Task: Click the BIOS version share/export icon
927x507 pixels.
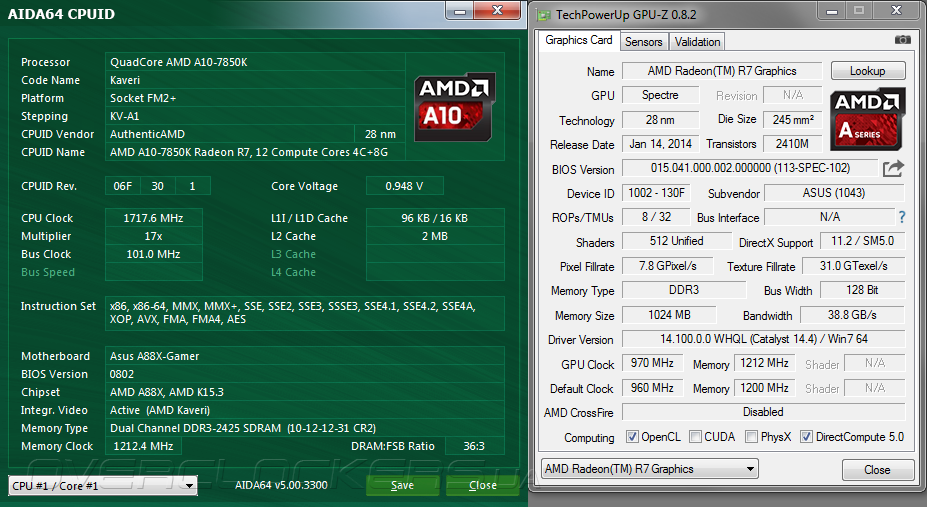Action: coord(893,168)
